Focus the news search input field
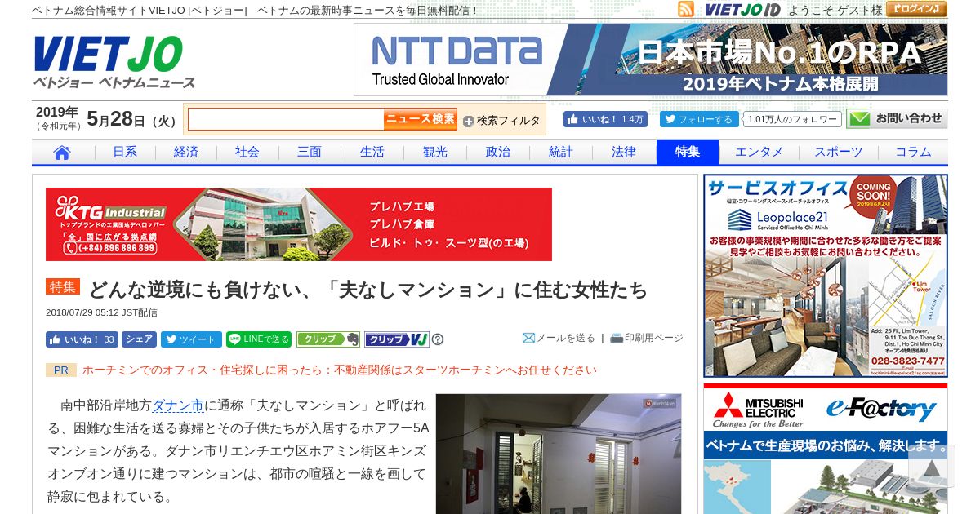Screen dimensions: 980x514 (286, 119)
